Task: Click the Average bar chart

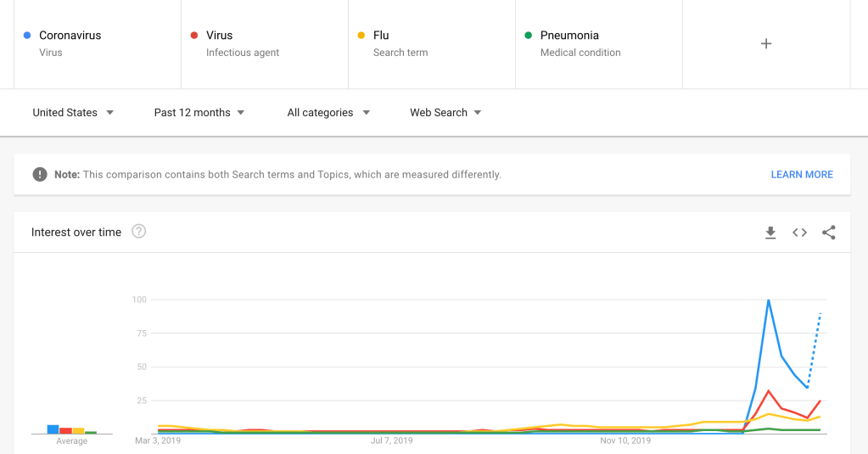Action: [x=71, y=430]
